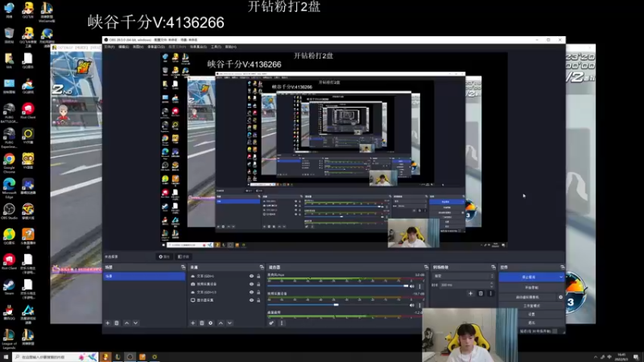Remove selected scene using the Scenes panel trash icon
This screenshot has height=362, width=644.
117,323
